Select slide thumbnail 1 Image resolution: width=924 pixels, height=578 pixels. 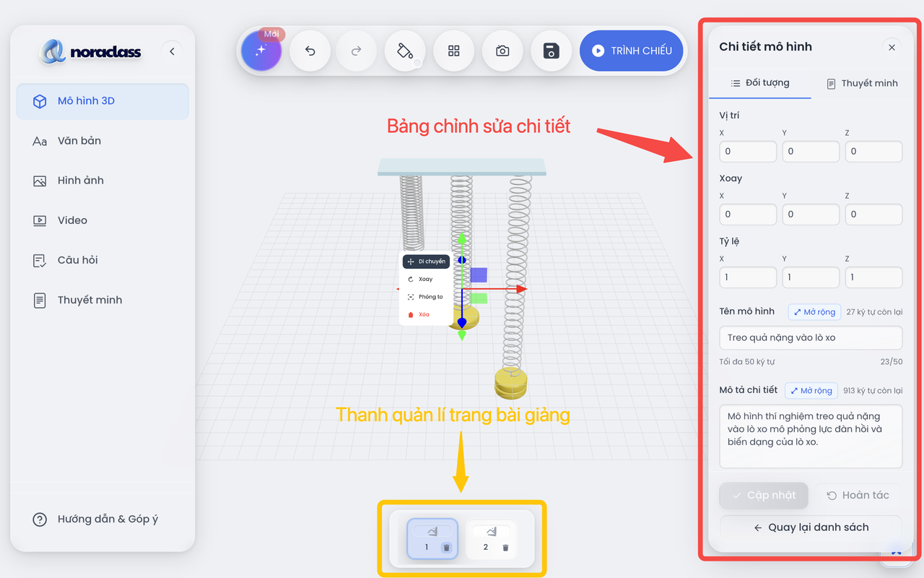[432, 539]
